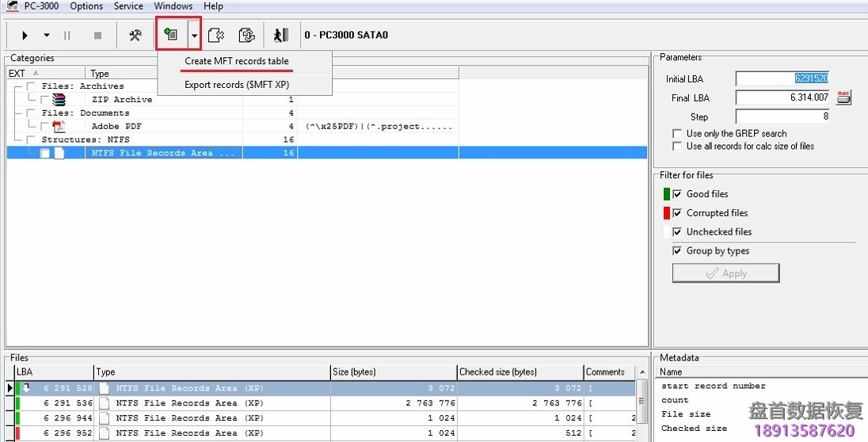Click the Size (bytes) column header
Viewport: 868px width, 442px height.
(394, 372)
